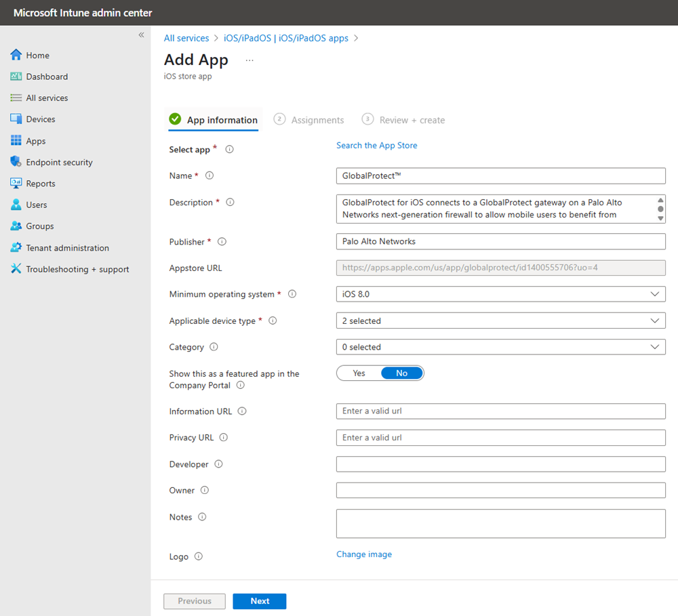The height and width of the screenshot is (616, 678).
Task: Open the Reports section
Action: coord(40,183)
